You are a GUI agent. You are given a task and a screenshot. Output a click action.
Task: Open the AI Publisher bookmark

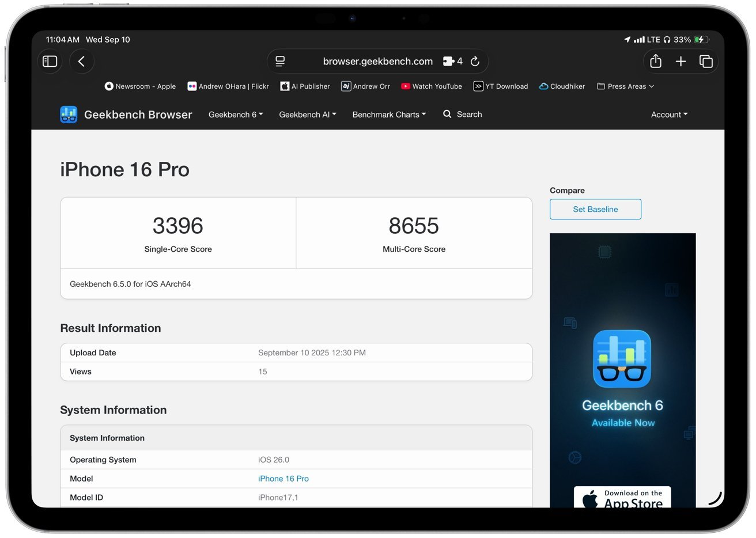[305, 86]
